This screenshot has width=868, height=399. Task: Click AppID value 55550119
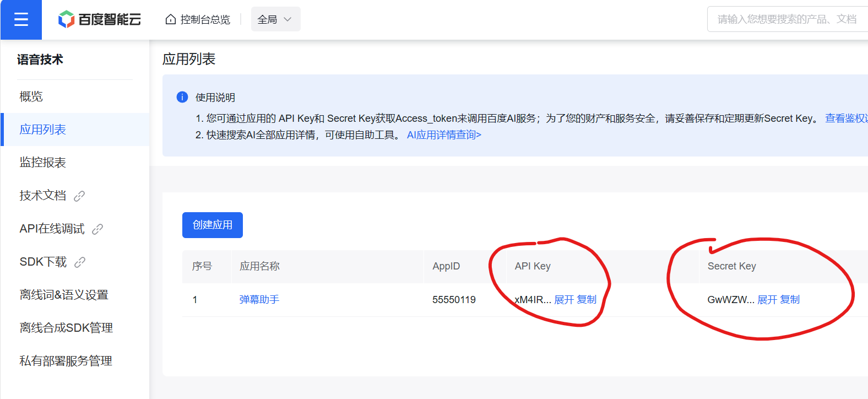(454, 300)
